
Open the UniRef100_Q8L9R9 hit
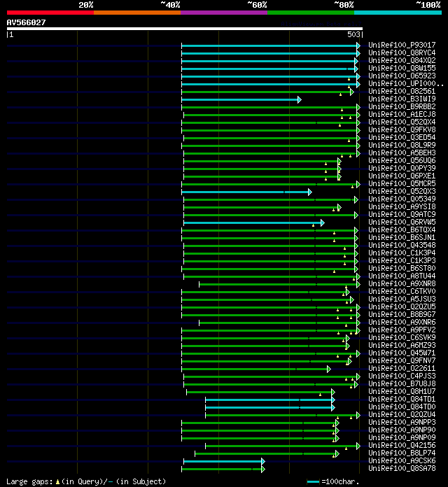click(x=402, y=145)
